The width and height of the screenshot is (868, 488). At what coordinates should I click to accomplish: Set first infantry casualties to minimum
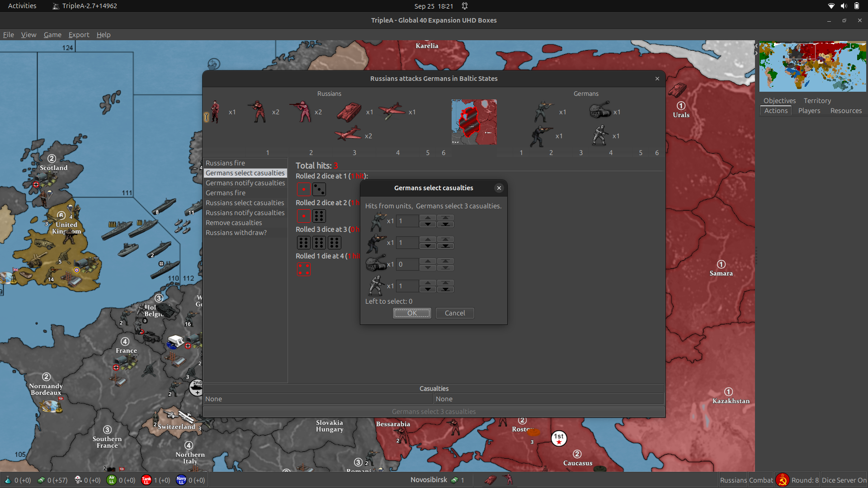point(445,224)
